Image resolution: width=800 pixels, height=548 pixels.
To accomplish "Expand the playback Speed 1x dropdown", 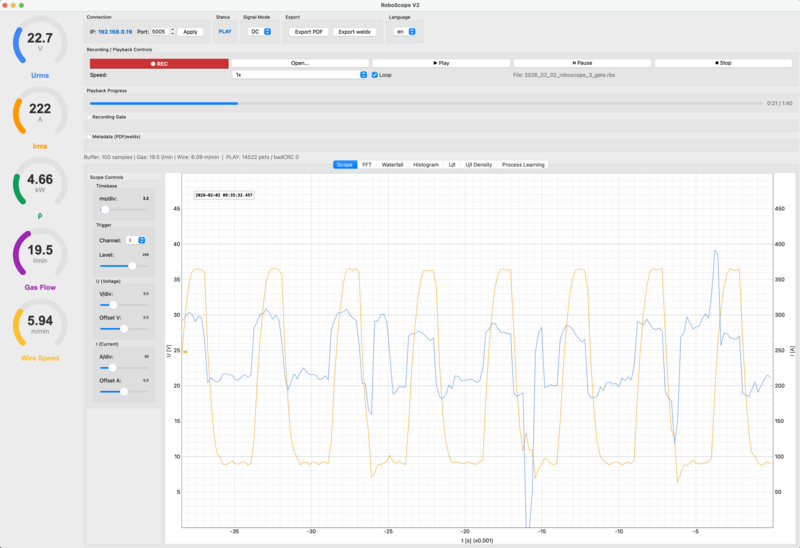I will [300, 75].
